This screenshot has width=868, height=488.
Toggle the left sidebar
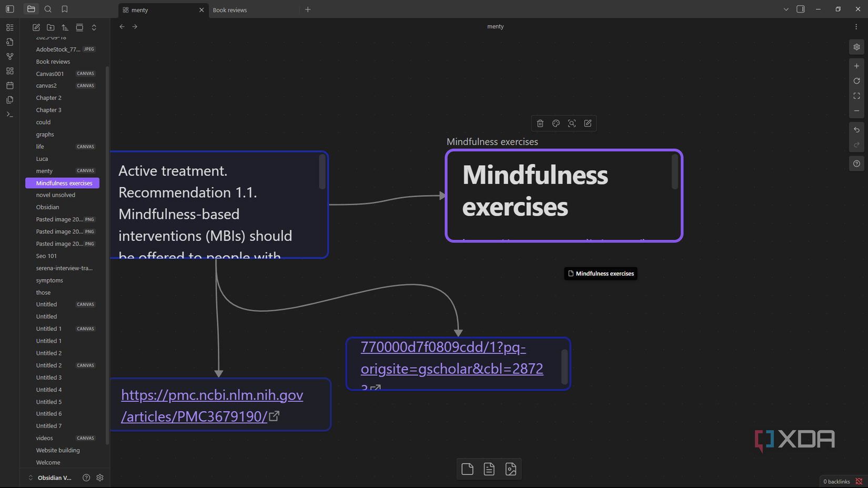click(x=9, y=9)
